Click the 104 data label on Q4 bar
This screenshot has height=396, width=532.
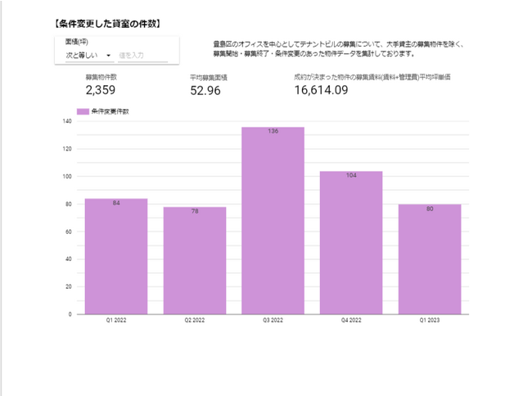click(350, 175)
